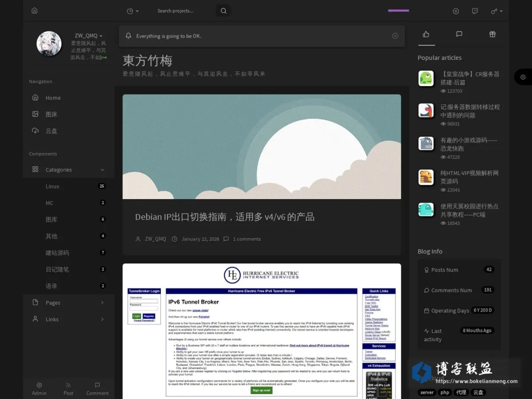Go to Home in the sidebar navigation
This screenshot has width=532, height=399.
pos(69,98)
